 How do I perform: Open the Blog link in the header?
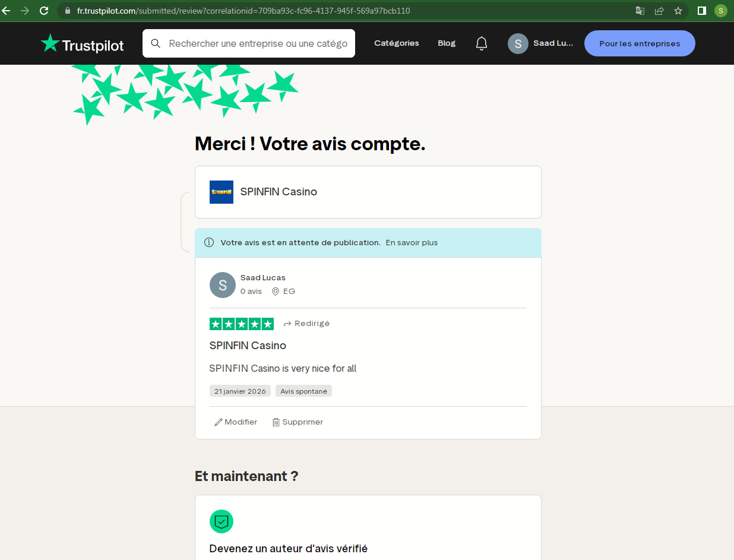click(x=447, y=43)
